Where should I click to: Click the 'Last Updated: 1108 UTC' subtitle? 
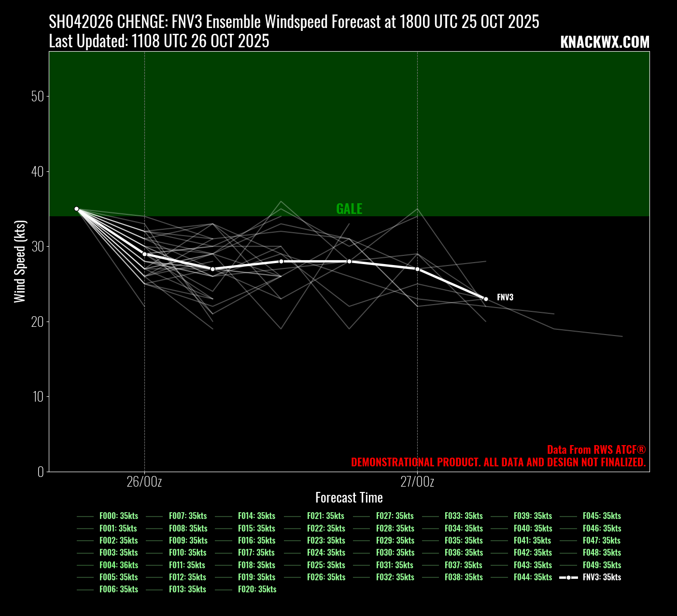coord(159,42)
